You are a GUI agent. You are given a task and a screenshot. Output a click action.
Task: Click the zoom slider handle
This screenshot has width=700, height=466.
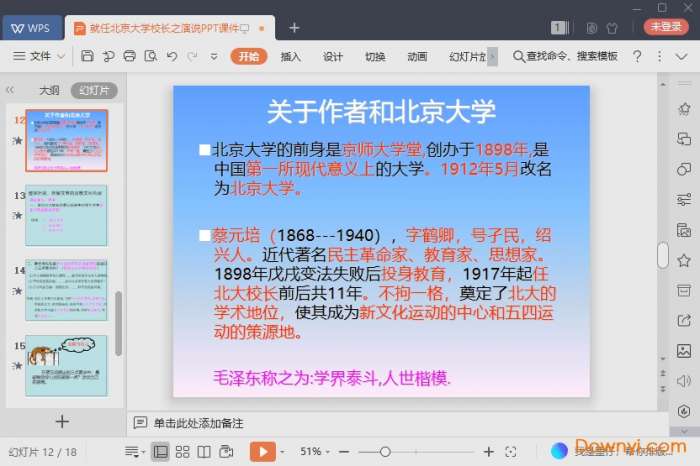point(385,452)
